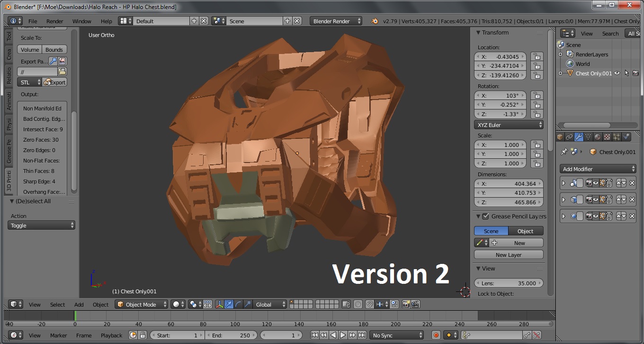This screenshot has width=644, height=344.
Task: Toggle selectability arrow of Chest Only.001
Action: click(x=626, y=73)
